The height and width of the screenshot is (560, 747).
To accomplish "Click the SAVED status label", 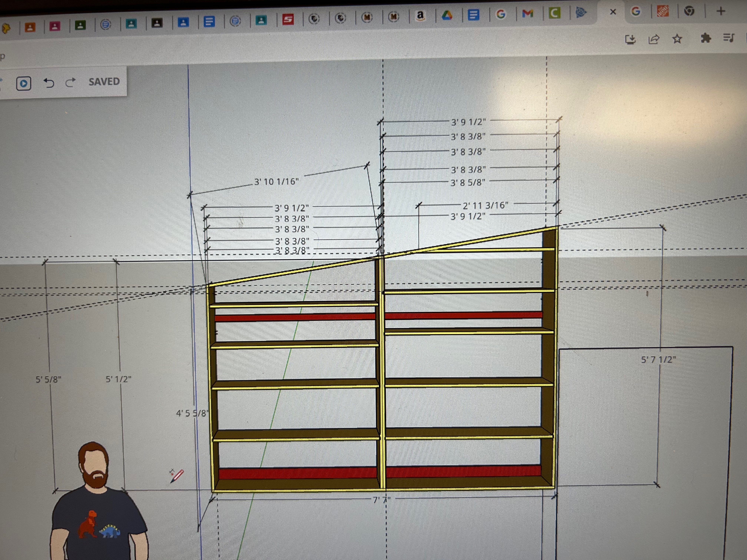I will pos(104,82).
